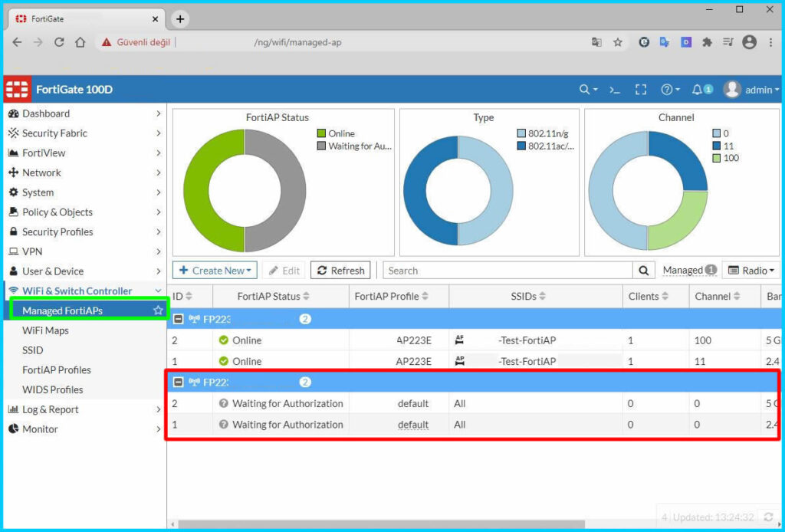Screen dimensions: 785x532
Task: Sort by the SSIDs column
Action: pos(529,296)
